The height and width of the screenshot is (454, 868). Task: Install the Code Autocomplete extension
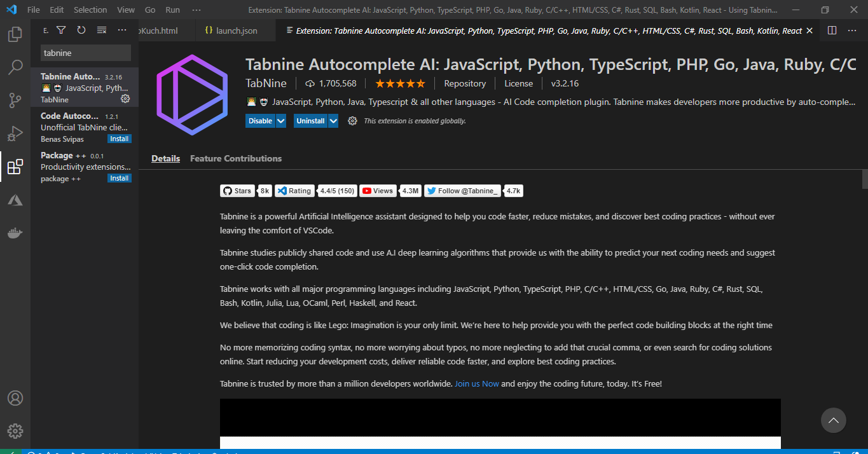pyautogui.click(x=119, y=139)
